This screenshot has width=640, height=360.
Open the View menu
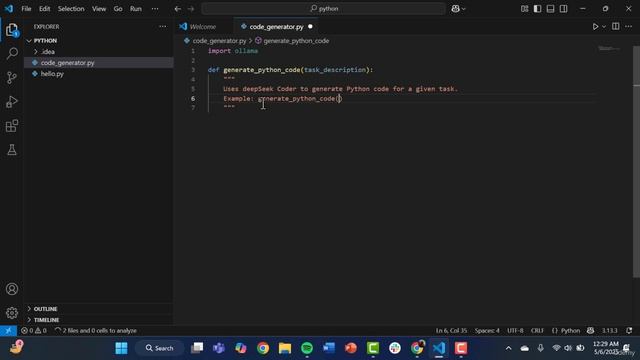[x=99, y=9]
